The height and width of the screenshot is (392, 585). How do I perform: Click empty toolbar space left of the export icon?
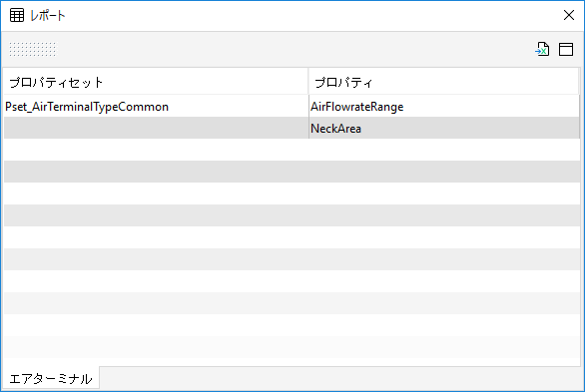[294, 49]
